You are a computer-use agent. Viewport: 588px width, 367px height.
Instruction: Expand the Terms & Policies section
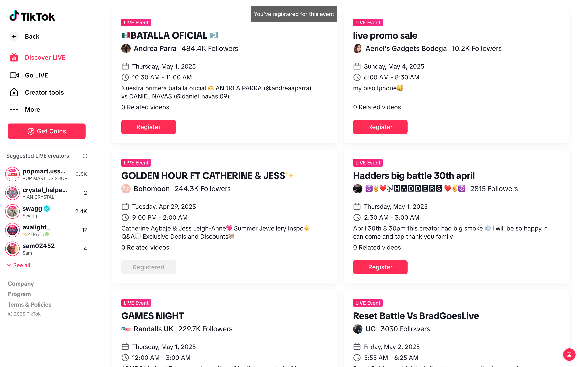tap(29, 304)
